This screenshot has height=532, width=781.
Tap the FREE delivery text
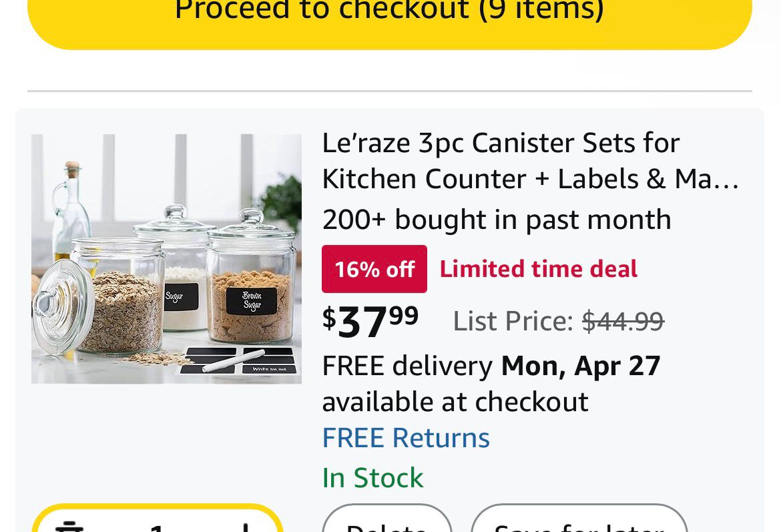407,366
